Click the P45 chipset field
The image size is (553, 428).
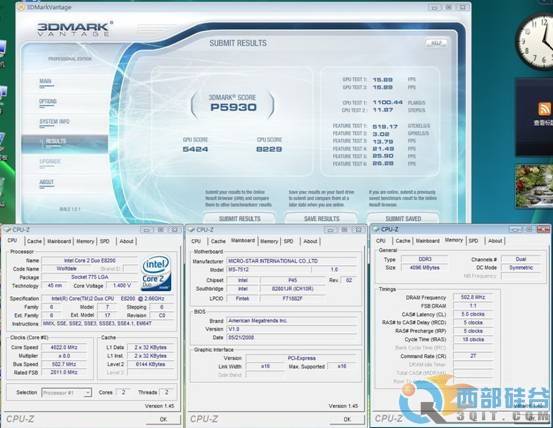[x=292, y=280]
